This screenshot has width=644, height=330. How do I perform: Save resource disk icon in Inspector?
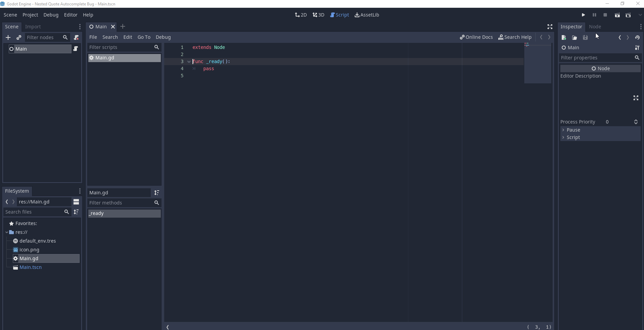coord(585,37)
